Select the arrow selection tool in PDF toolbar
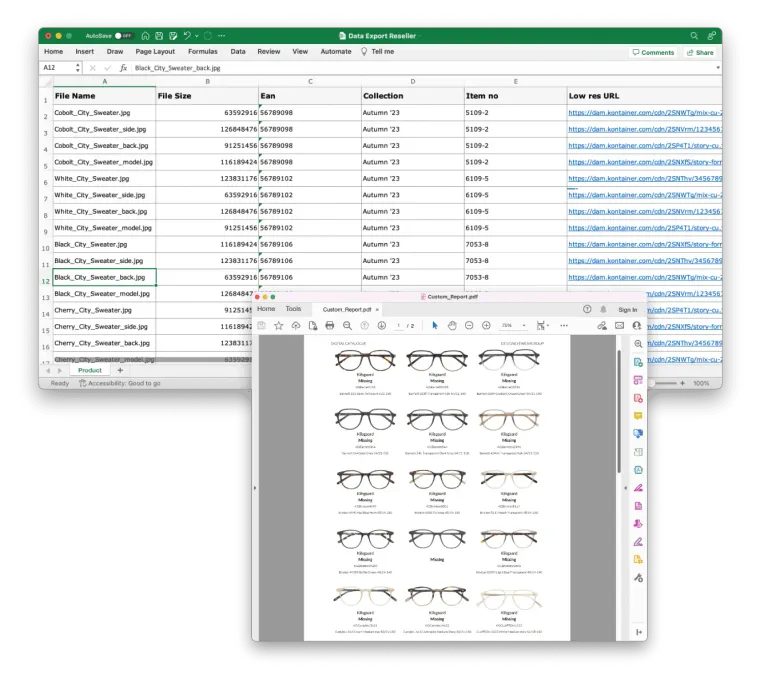This screenshot has width=768, height=686. pos(434,326)
